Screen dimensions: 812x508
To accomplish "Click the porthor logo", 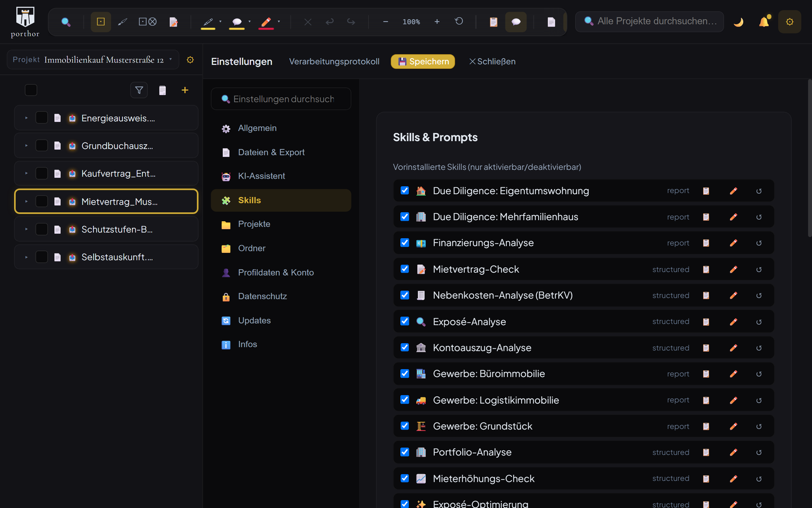I will (25, 22).
